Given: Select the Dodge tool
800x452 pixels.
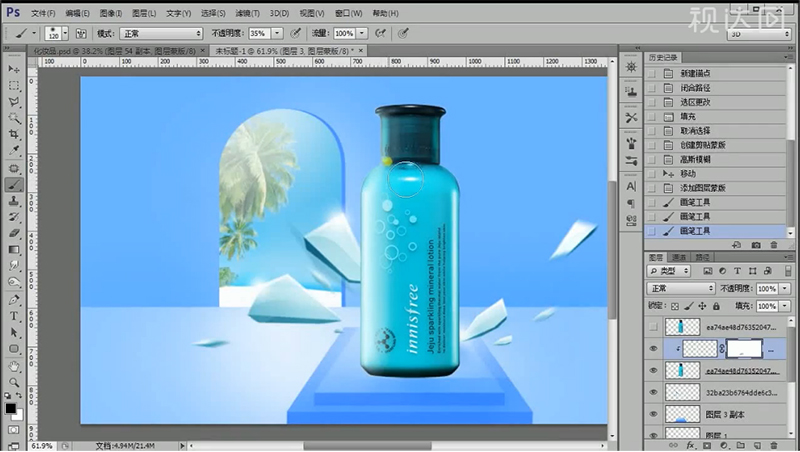Looking at the screenshot, I should click(14, 282).
